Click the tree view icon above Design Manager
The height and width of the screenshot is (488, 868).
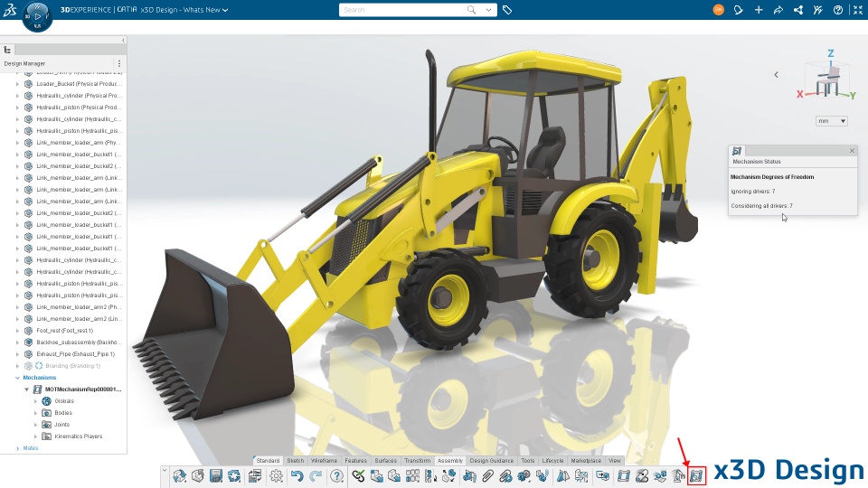tap(8, 50)
